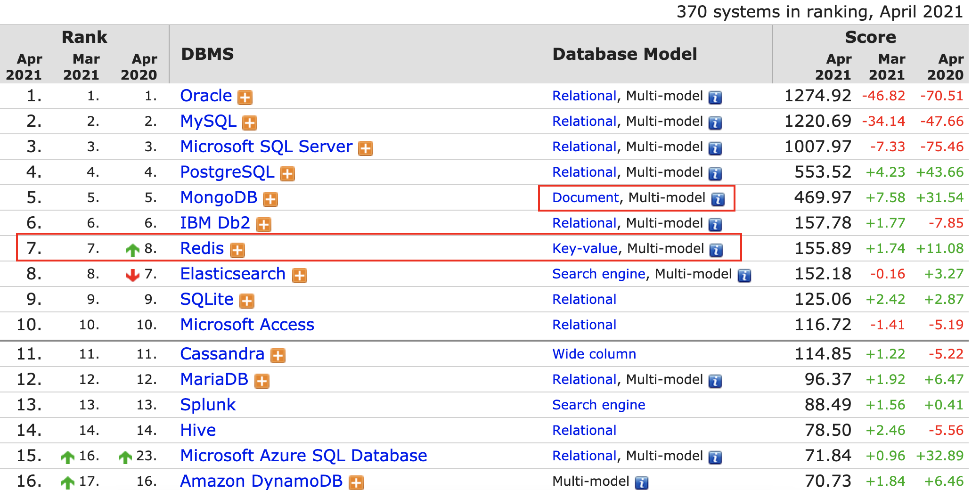Click the Relational link in SQLite row
Viewport: 980px width, 490px height.
coord(584,299)
